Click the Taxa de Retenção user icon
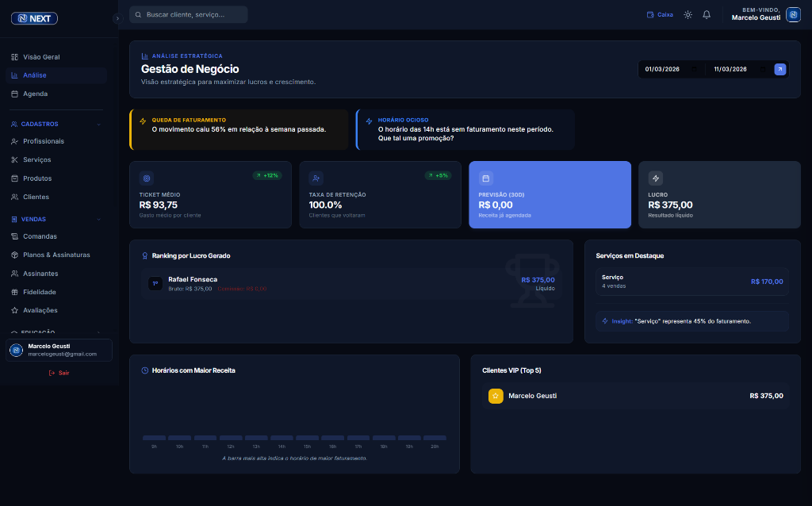This screenshot has height=506, width=812. (x=316, y=178)
